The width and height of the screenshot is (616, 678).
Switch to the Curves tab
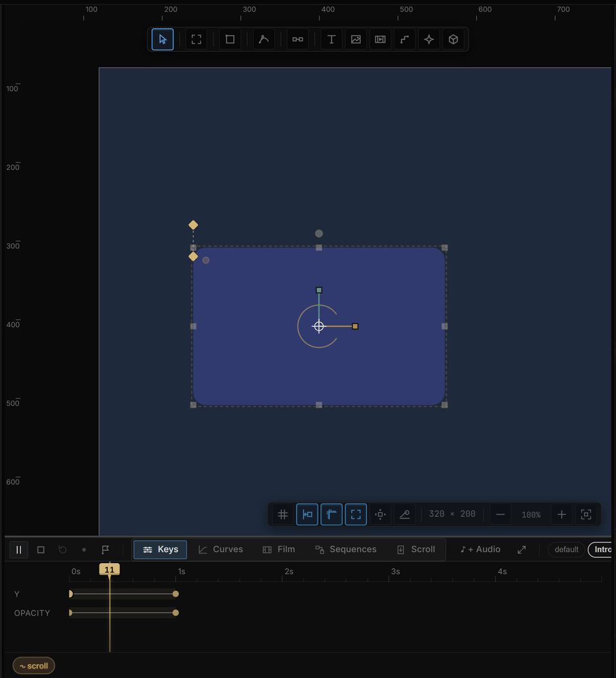coord(221,550)
